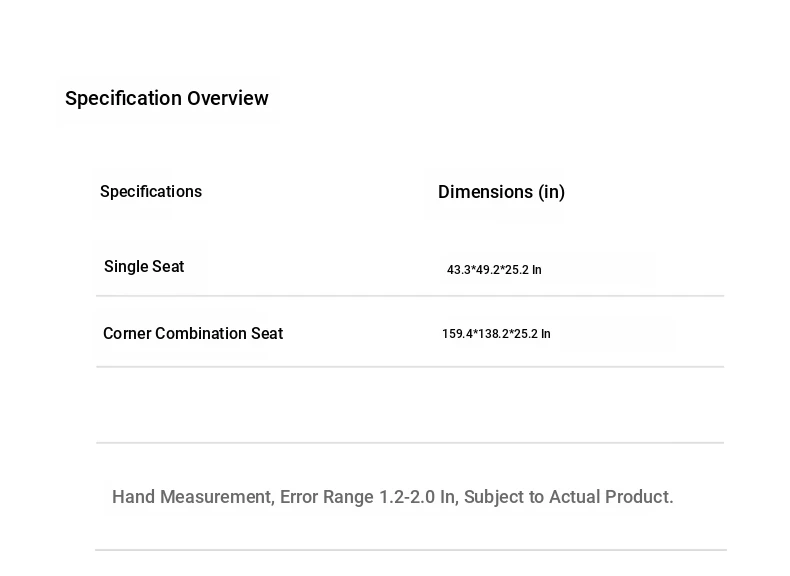Click the "43.3" number in the dimensions
This screenshot has width=790, height=576.
458,270
